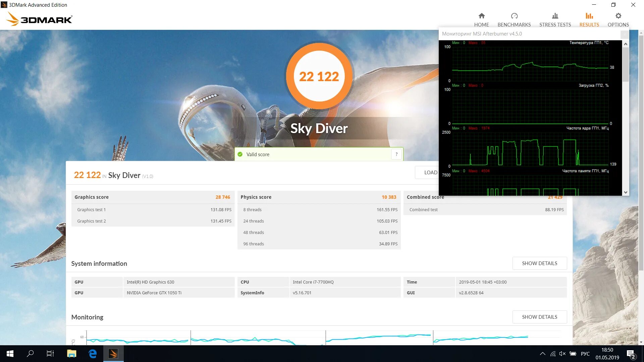Image resolution: width=644 pixels, height=362 pixels.
Task: Click the 48 threads row
Action: (x=319, y=232)
